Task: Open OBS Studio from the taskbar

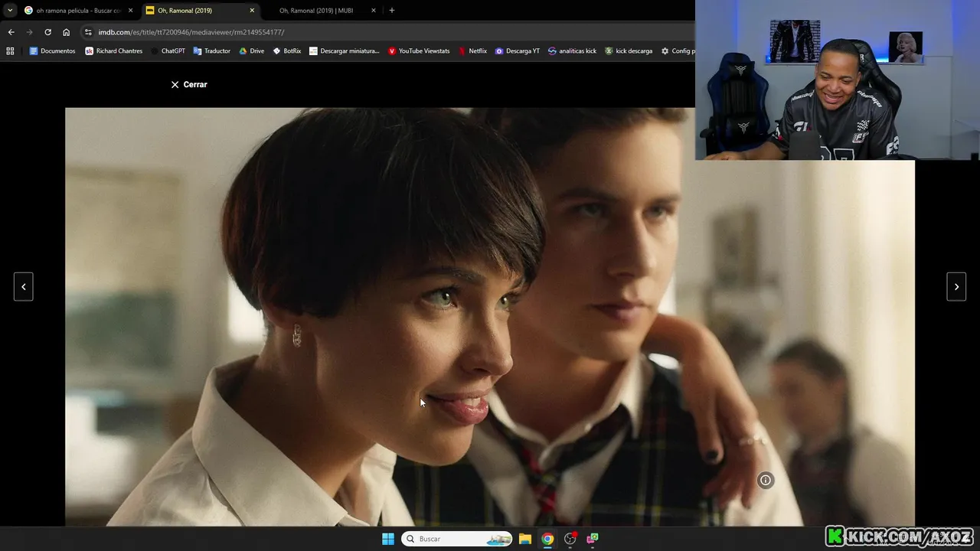Action: [x=570, y=539]
